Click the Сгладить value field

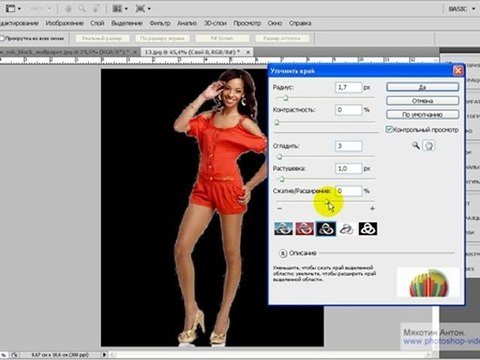coord(348,146)
